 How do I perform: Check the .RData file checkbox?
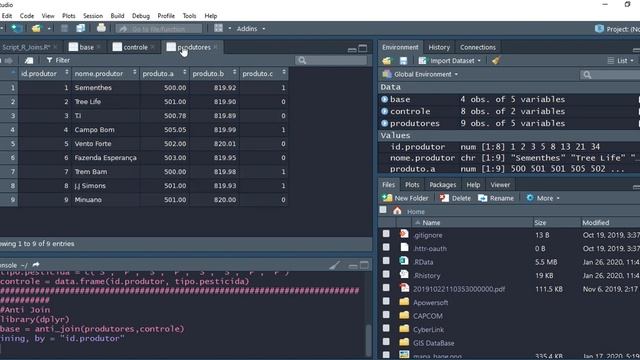(386, 261)
